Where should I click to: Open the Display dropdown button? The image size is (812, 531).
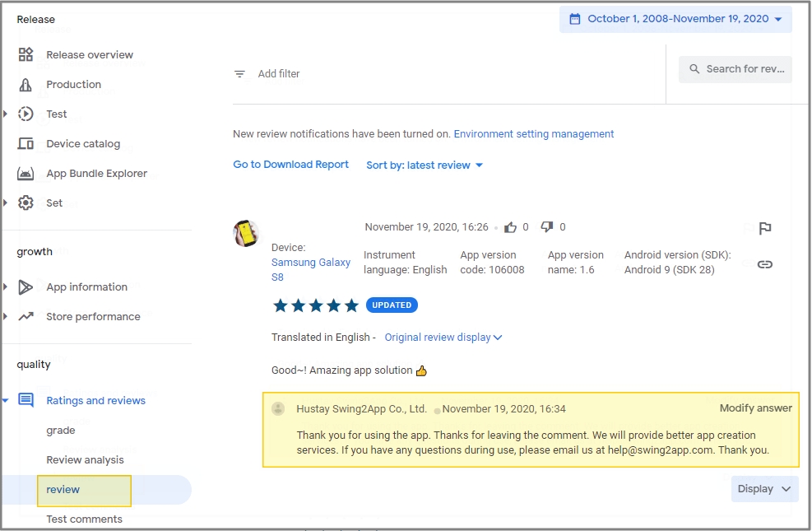point(764,489)
